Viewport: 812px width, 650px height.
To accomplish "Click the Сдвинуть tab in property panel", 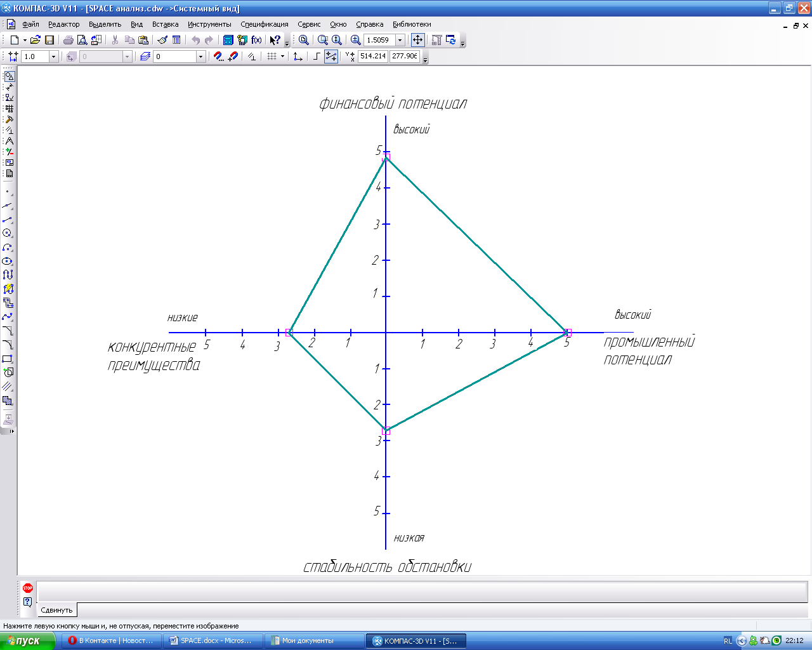I will pos(56,610).
